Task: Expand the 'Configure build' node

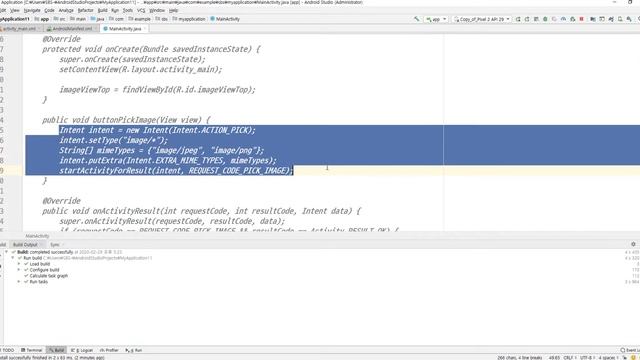Action: click(x=19, y=270)
